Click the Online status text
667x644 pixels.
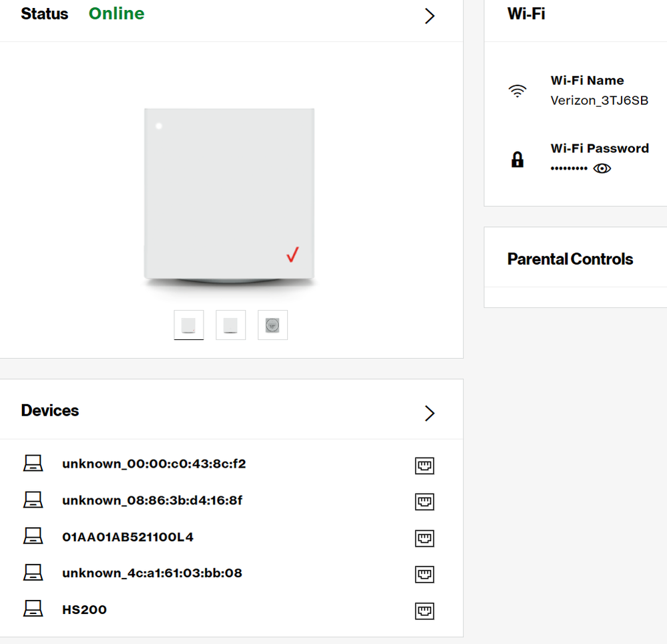coord(117,13)
